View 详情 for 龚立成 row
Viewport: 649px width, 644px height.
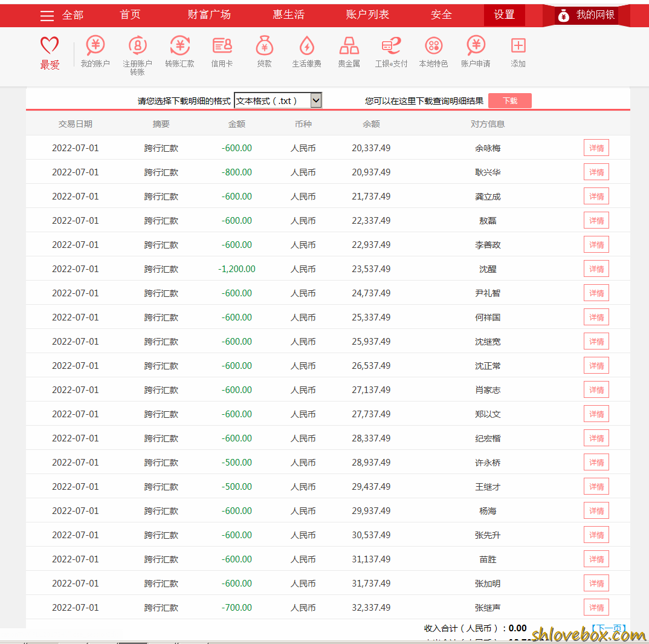coord(596,197)
